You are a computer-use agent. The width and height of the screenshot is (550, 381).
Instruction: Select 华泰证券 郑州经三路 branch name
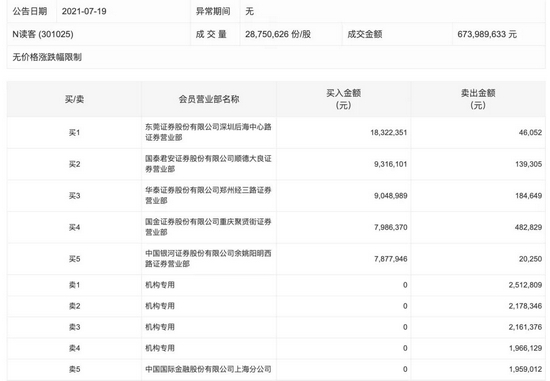[208, 195]
